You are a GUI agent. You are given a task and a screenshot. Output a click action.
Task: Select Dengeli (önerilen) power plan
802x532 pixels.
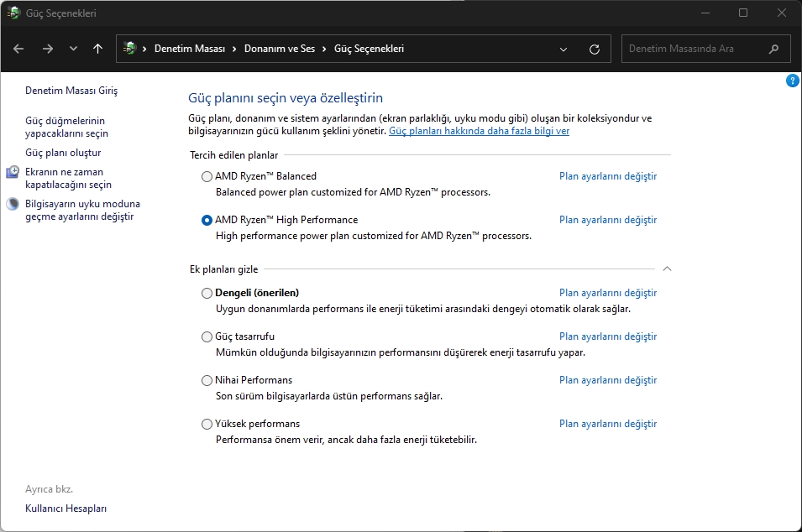207,293
